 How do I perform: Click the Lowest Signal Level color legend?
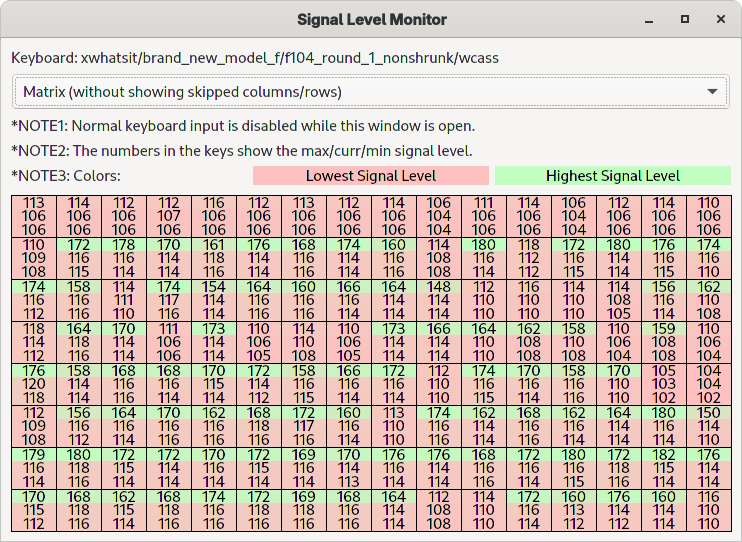click(x=371, y=176)
